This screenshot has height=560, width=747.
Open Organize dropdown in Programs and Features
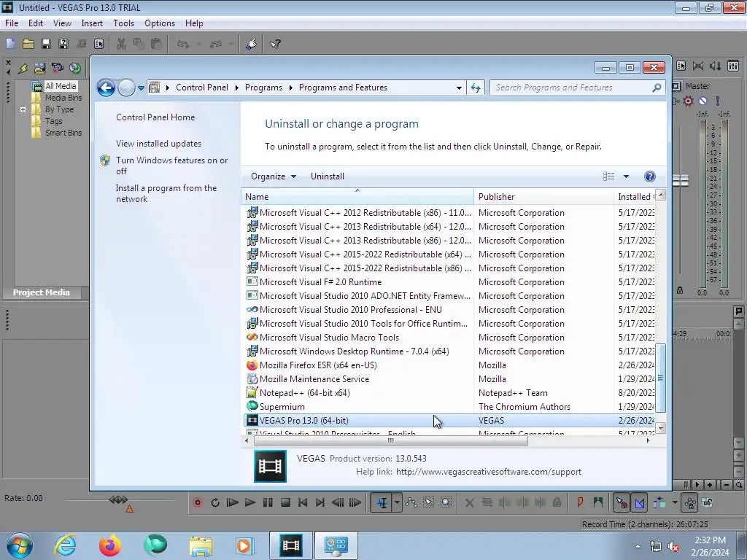coord(274,176)
